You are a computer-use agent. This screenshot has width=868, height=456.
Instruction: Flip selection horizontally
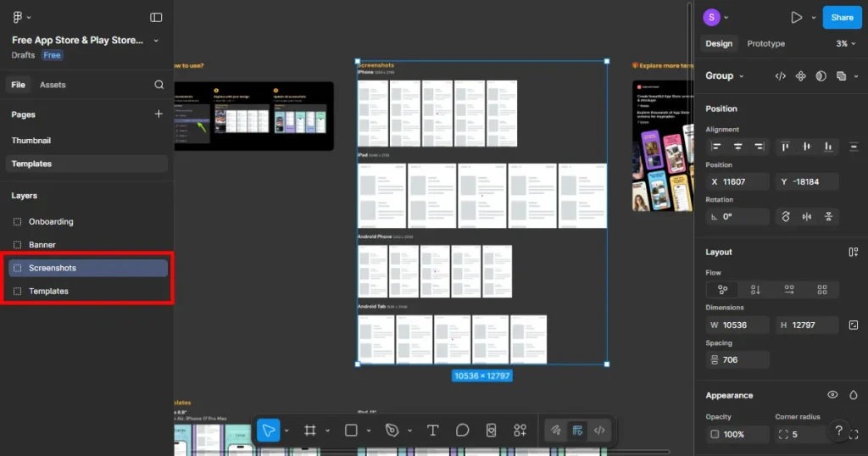(807, 216)
